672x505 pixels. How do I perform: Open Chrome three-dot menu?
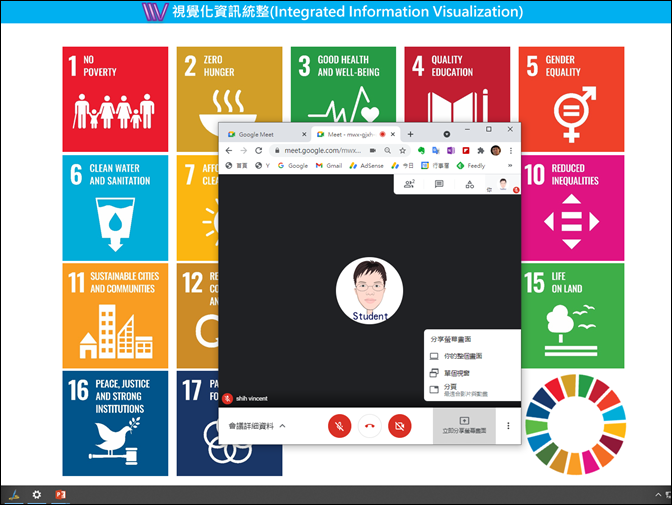coord(511,150)
